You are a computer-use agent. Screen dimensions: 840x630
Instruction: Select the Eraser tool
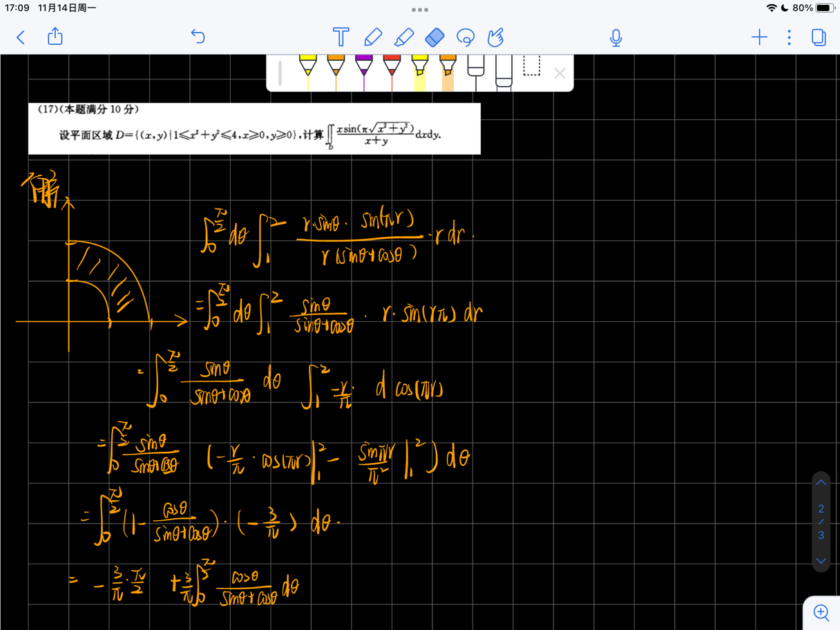coord(435,37)
